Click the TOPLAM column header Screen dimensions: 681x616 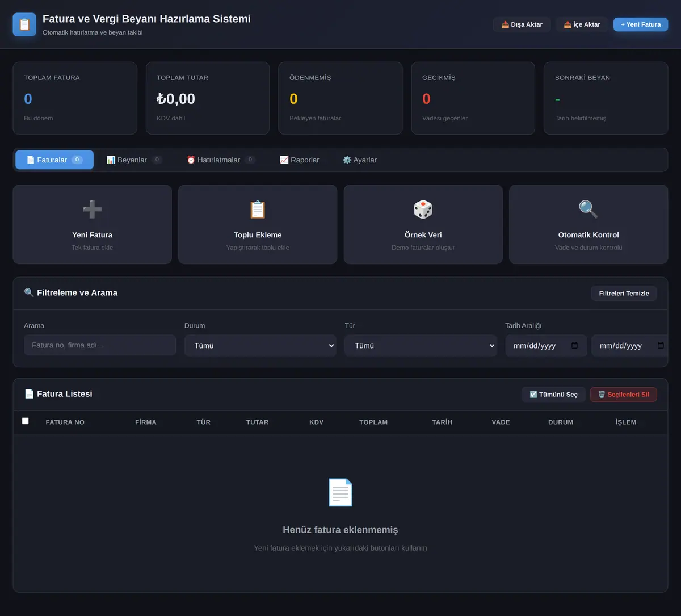coord(373,422)
